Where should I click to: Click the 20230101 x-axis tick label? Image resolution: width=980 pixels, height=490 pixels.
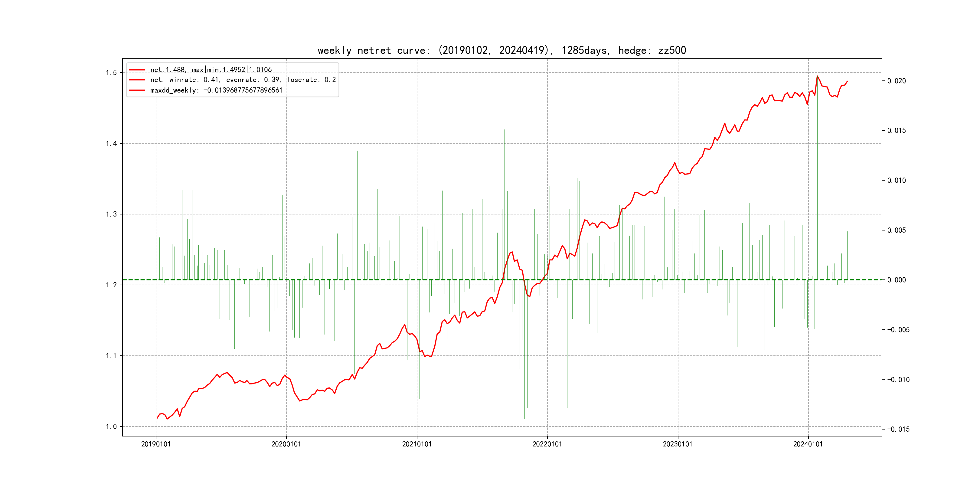click(x=678, y=444)
